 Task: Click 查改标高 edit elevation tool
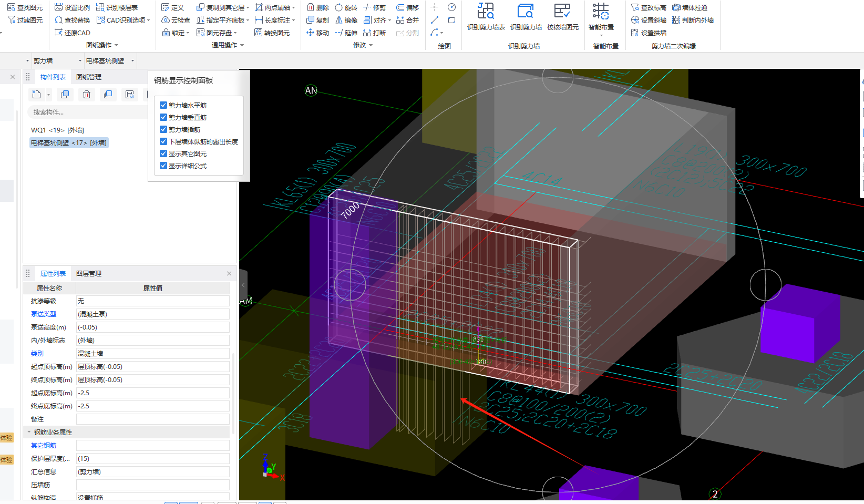[649, 7]
